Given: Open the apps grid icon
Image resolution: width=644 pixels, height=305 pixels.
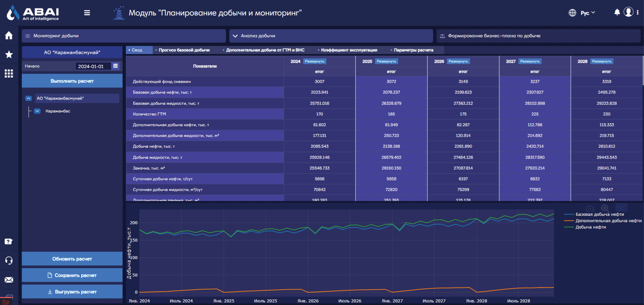Looking at the screenshot, I should 9,73.
